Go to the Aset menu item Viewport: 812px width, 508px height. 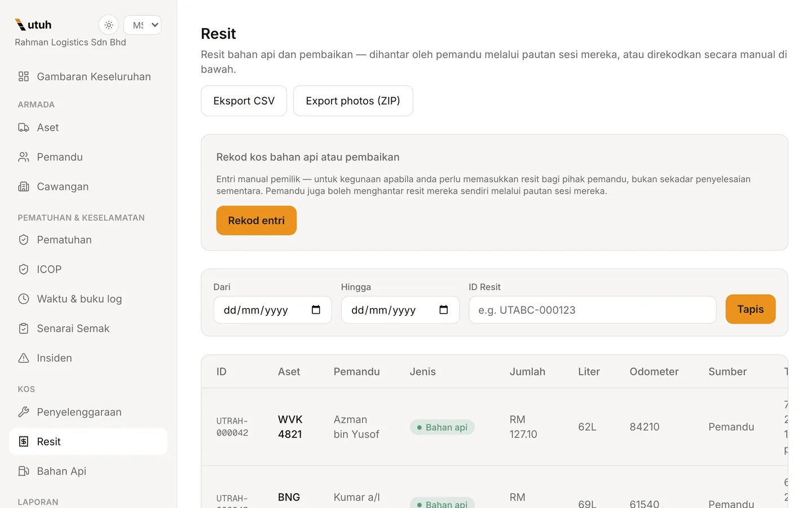[89, 128]
